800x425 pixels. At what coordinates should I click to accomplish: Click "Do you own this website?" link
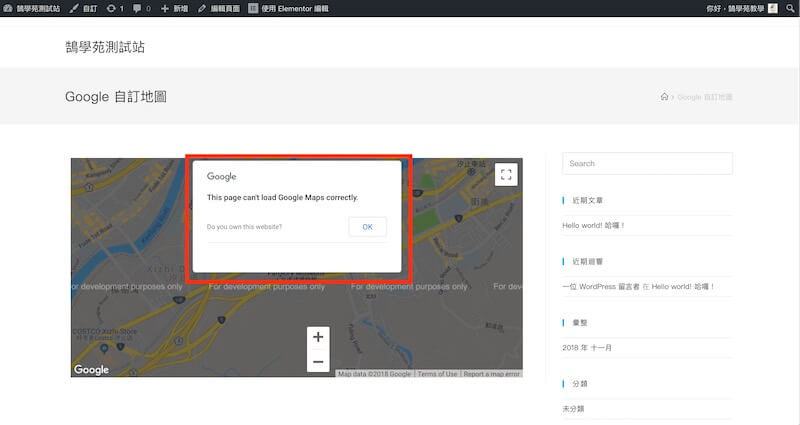coord(244,227)
